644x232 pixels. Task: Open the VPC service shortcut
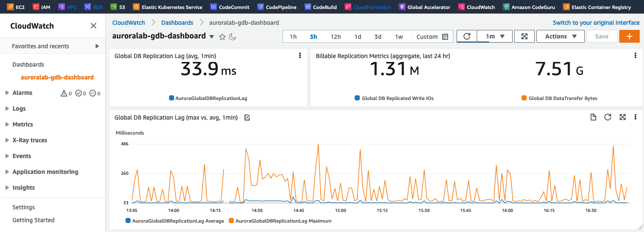coord(67,7)
